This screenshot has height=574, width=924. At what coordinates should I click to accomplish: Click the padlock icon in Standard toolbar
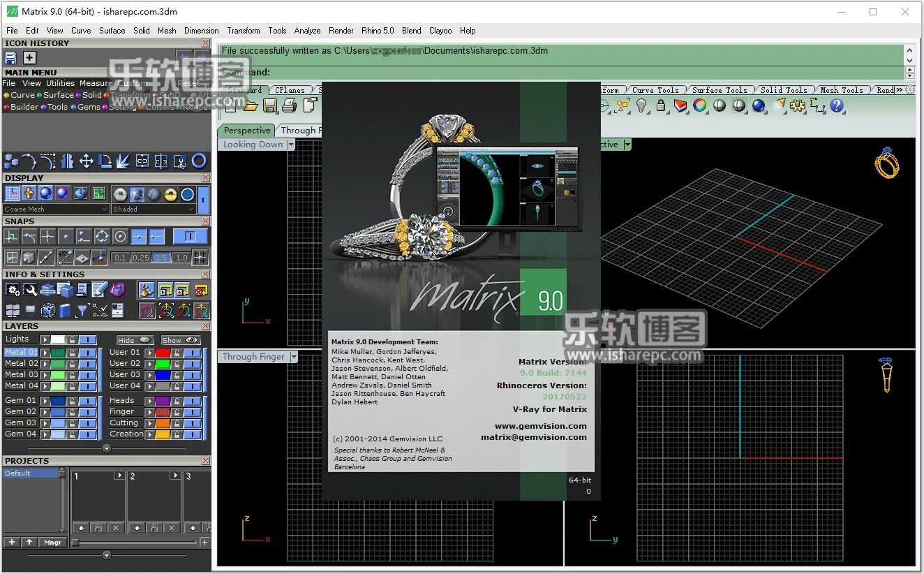(x=661, y=105)
